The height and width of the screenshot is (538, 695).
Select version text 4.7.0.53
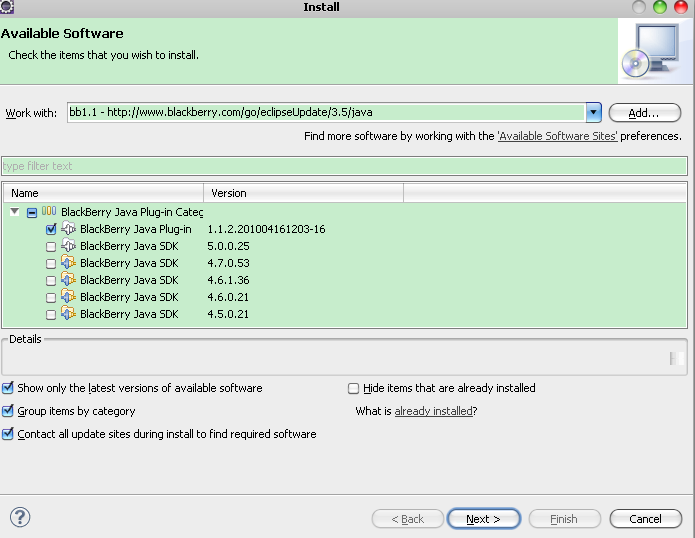click(x=228, y=263)
